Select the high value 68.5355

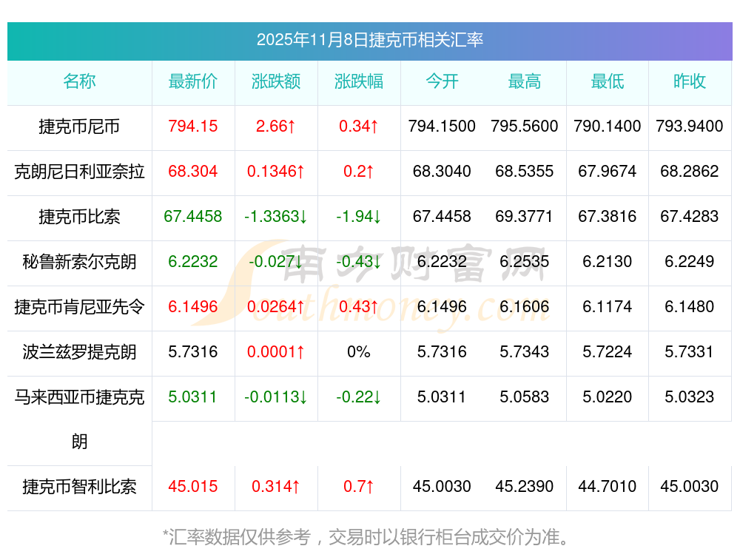coord(525,172)
